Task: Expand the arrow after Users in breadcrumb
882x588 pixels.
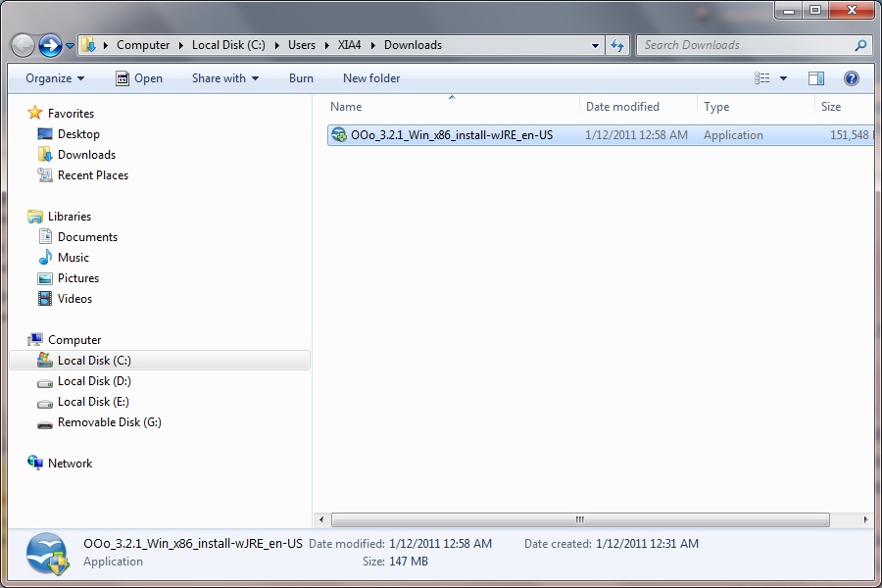Action: pos(326,46)
